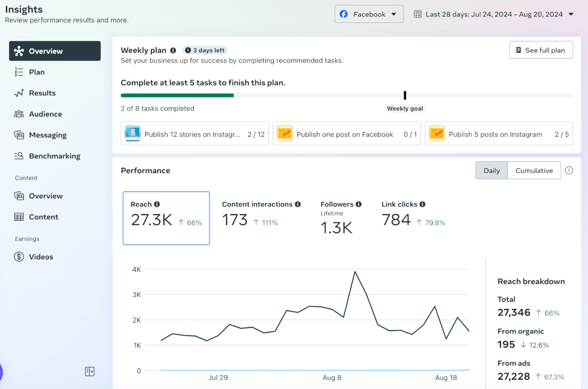Click the Insights page title
The width and height of the screenshot is (588, 389).
tap(24, 9)
